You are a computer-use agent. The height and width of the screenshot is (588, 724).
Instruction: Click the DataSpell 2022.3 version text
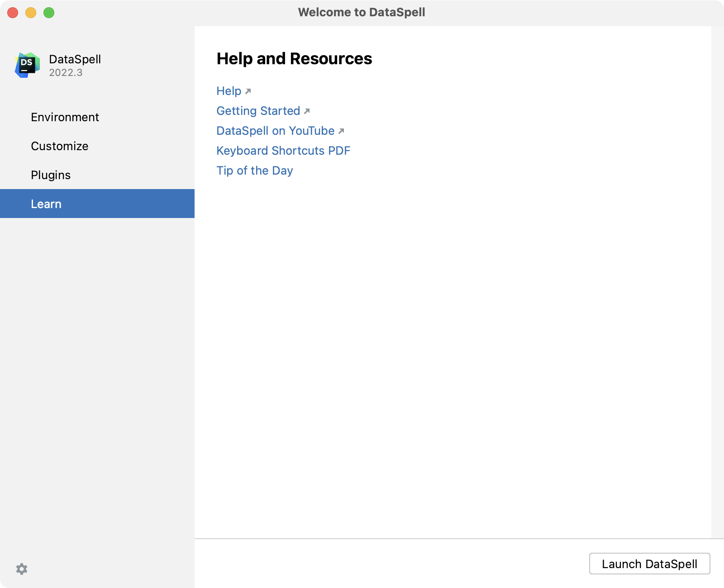66,73
